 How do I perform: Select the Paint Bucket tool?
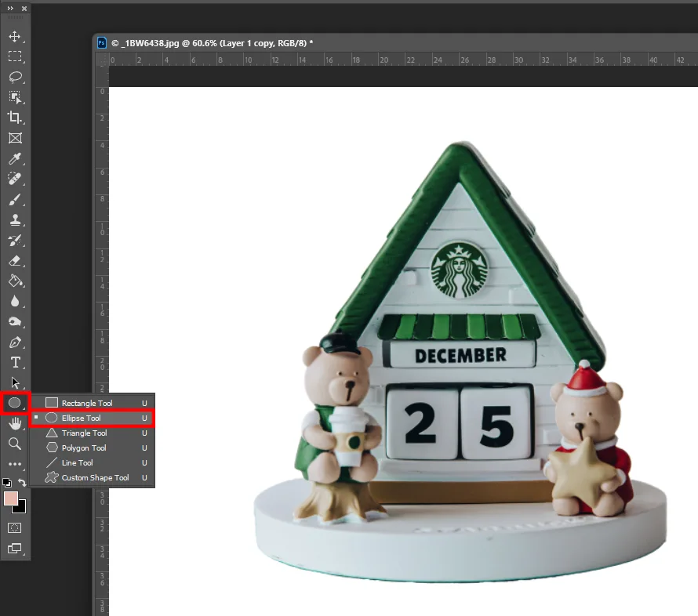[15, 281]
